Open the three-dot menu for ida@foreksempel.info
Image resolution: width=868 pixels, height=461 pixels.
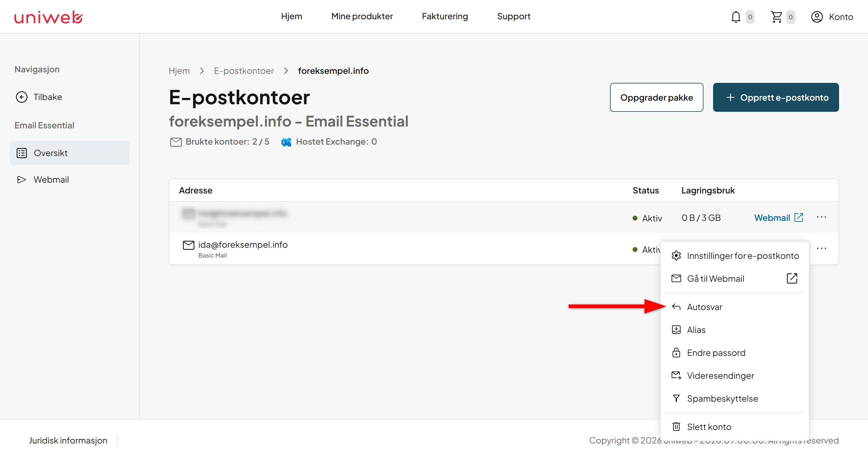point(821,248)
